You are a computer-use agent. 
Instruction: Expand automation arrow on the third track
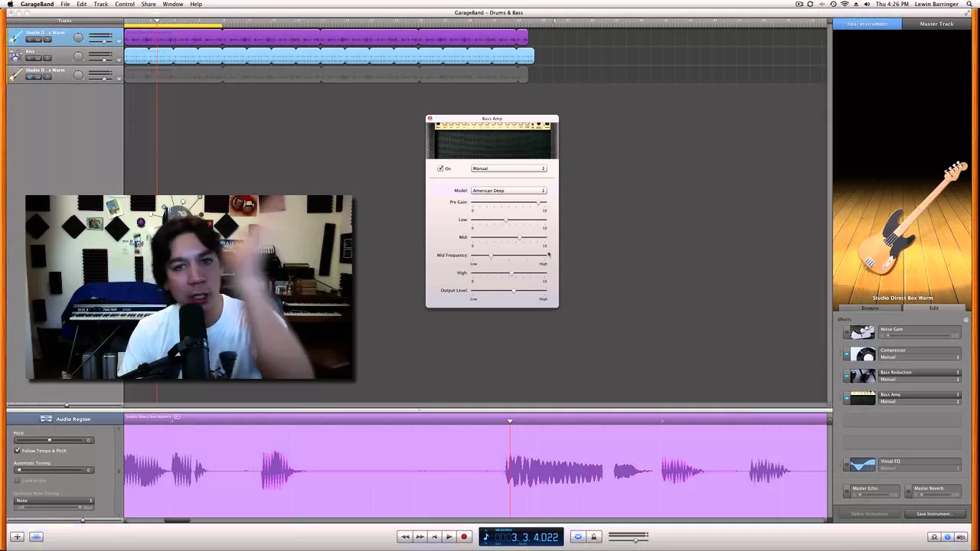pyautogui.click(x=119, y=78)
